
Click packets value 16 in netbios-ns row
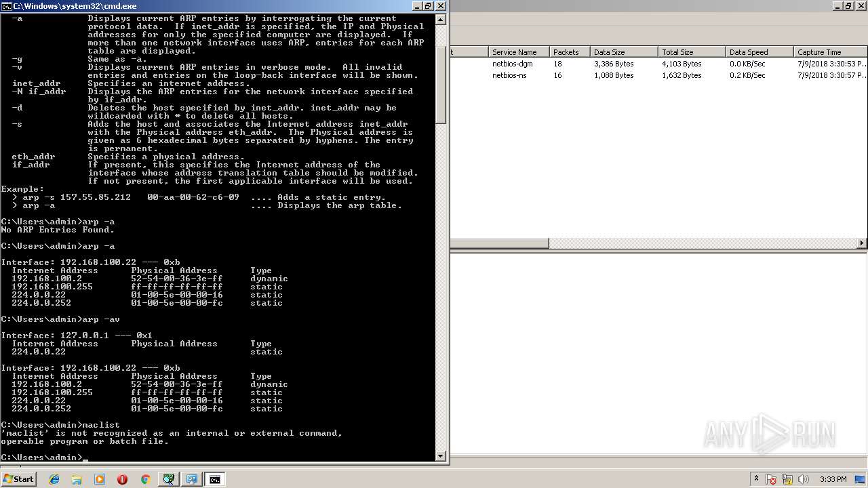tap(557, 75)
